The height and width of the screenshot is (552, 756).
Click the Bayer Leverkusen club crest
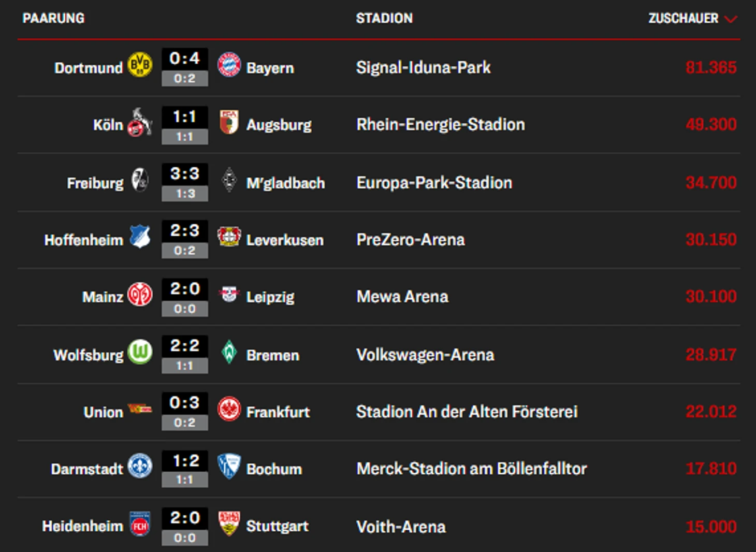[x=229, y=237]
